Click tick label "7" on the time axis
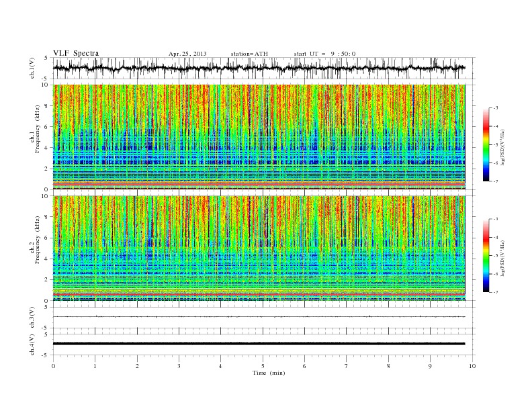The height and width of the screenshot is (411, 532). click(x=347, y=366)
